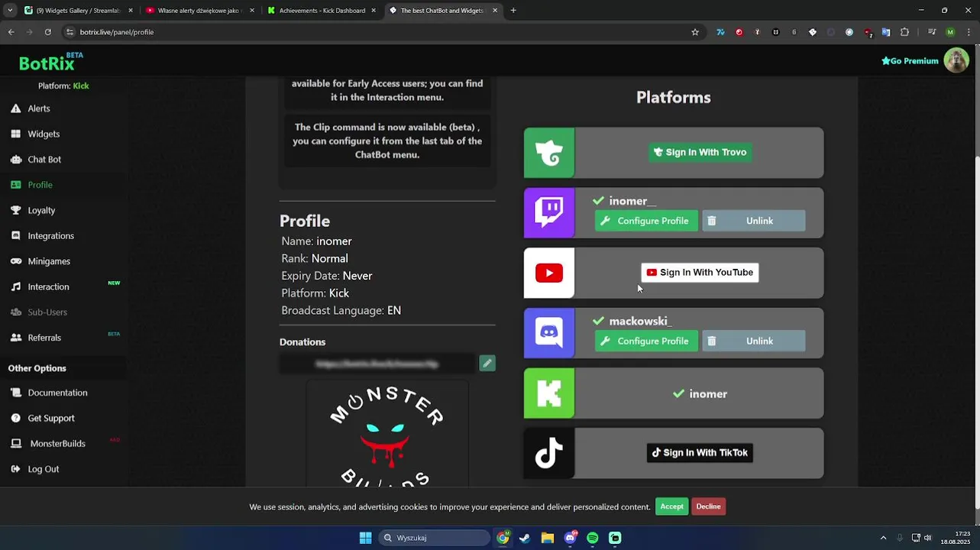Open the Windows Start menu
The height and width of the screenshot is (550, 980).
(x=365, y=538)
